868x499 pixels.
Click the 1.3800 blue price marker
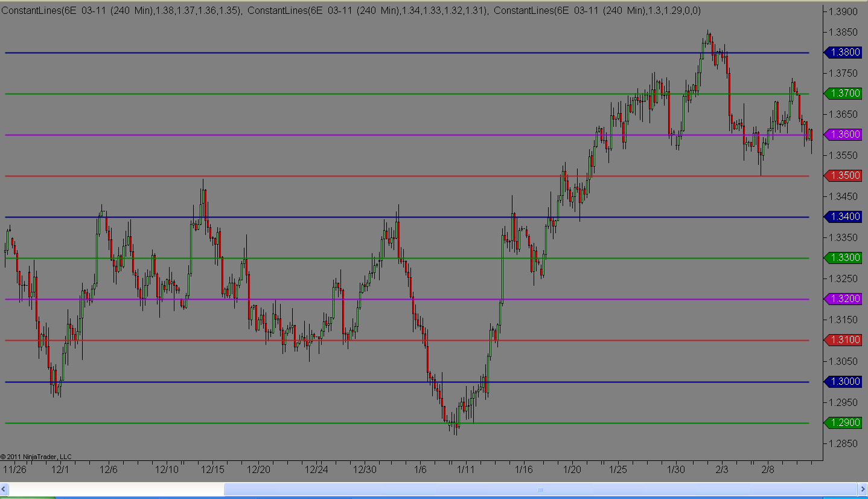843,53
